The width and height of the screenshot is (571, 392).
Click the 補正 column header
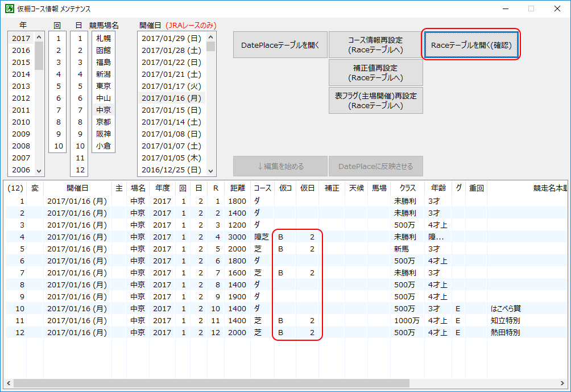332,188
